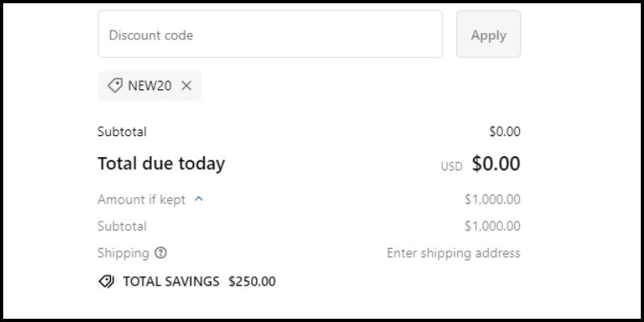The height and width of the screenshot is (322, 644).
Task: Click the lower gray Subtotal label
Action: point(122,226)
